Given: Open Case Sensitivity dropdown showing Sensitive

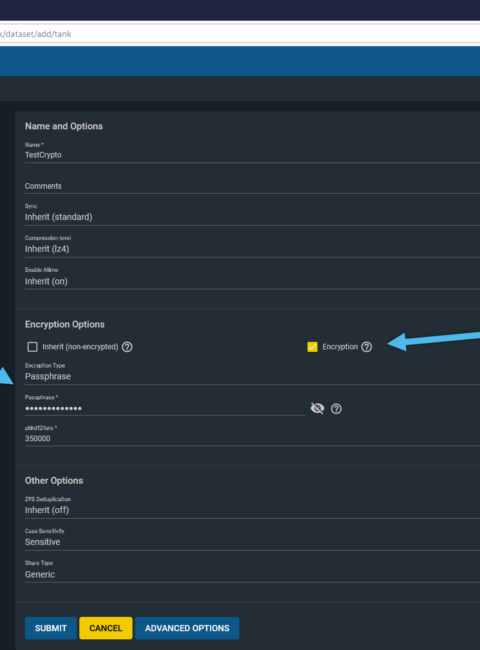Looking at the screenshot, I should click(252, 542).
